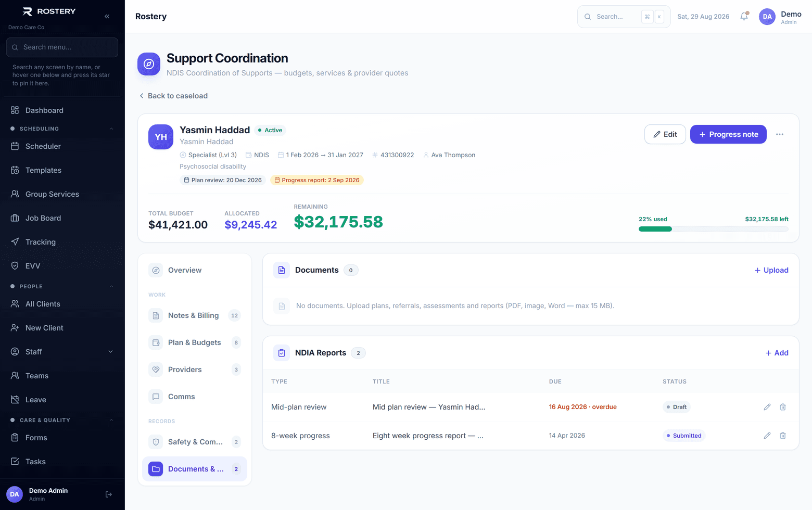Edit the Mid-plan review report with pencil icon
Image resolution: width=812 pixels, height=510 pixels.
(x=767, y=407)
